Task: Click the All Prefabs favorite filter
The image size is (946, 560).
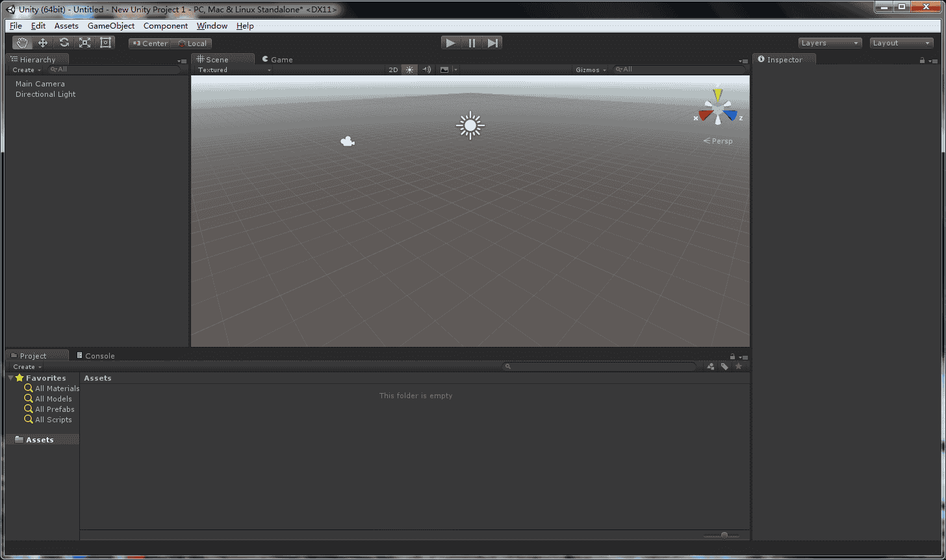Action: [x=54, y=409]
